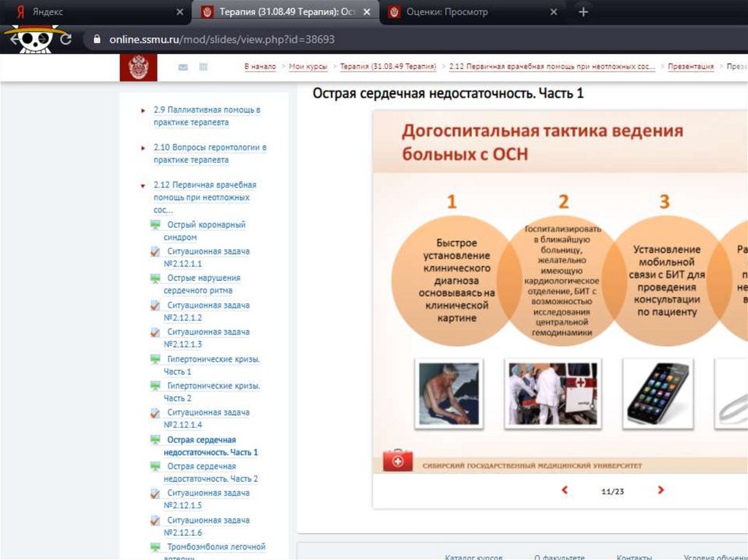Image resolution: width=748 pixels, height=560 pixels.
Task: Click presentation icon beside Острые нарушения сердечного ритма
Action: coord(156,278)
